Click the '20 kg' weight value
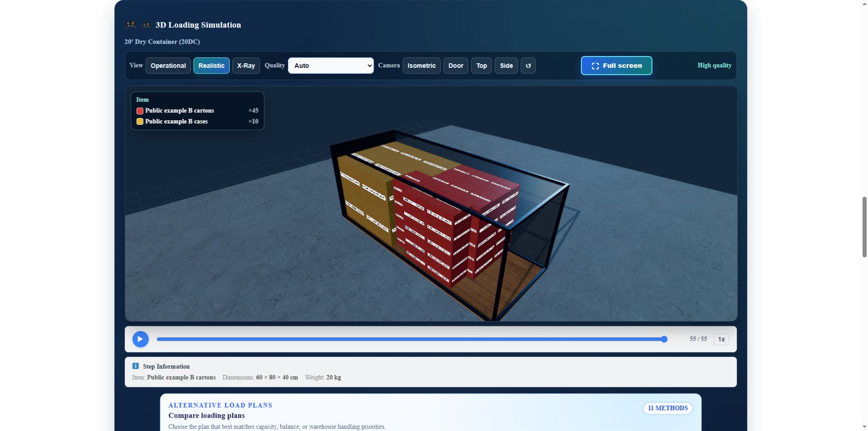The height and width of the screenshot is (431, 868). point(334,377)
